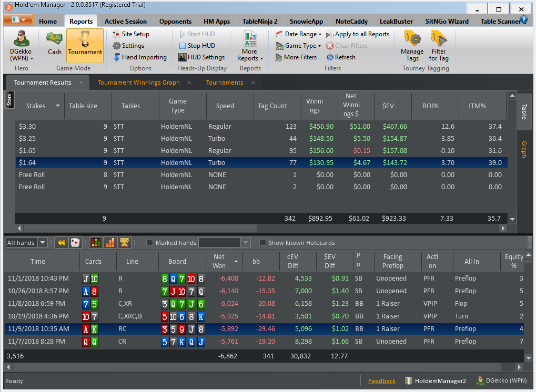Switch to the Tournaments report tab
This screenshot has width=536, height=392.
[225, 82]
